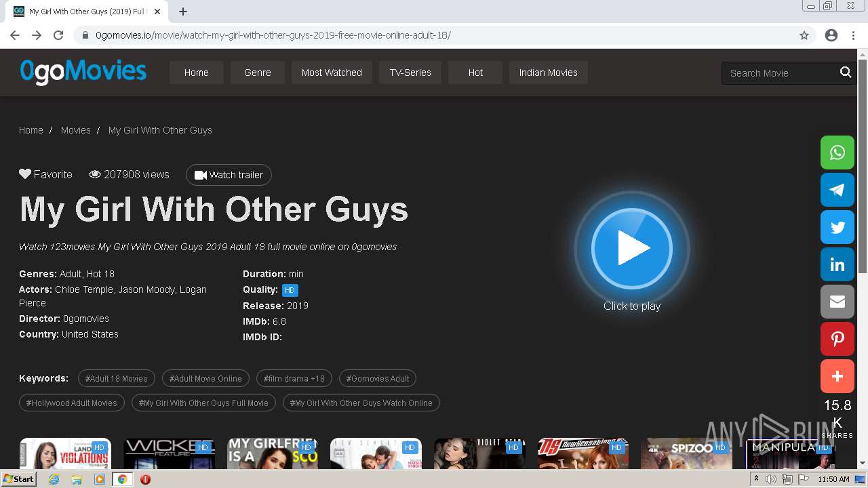The image size is (868, 488).
Task: Go to Most Watched section
Action: click(332, 73)
